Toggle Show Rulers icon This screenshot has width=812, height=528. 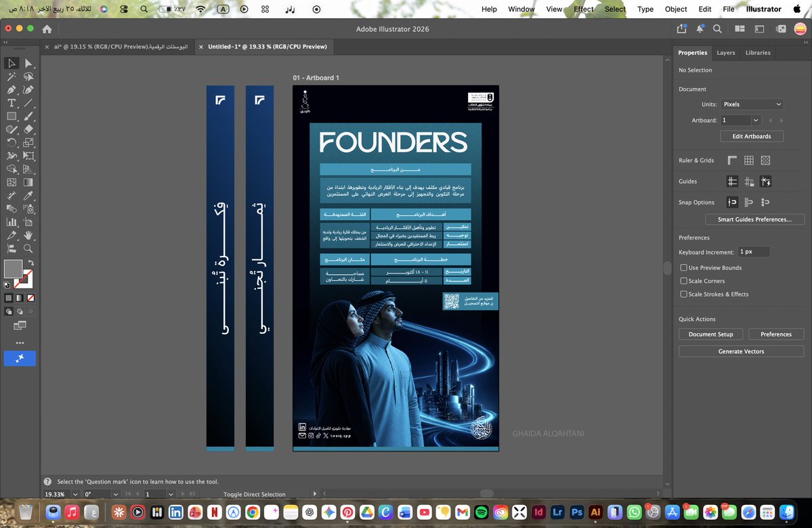point(732,160)
